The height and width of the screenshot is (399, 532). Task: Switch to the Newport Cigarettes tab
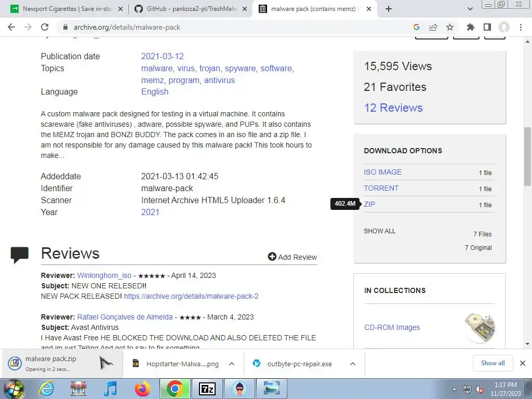pyautogui.click(x=66, y=9)
